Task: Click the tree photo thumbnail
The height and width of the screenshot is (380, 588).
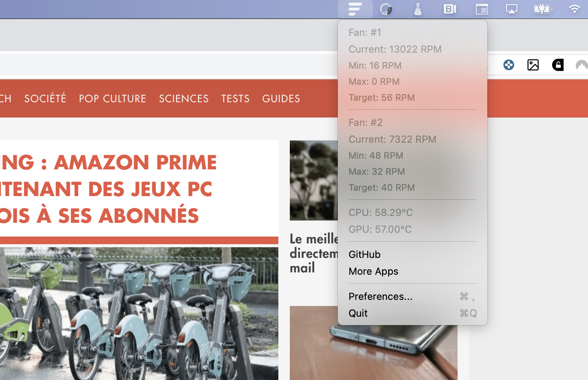Action: pyautogui.click(x=314, y=180)
